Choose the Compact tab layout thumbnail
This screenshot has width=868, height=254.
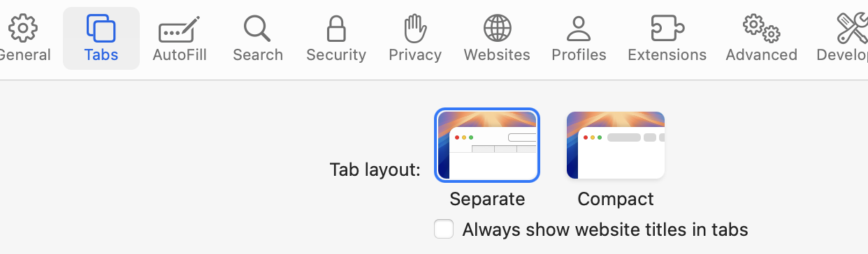pyautogui.click(x=616, y=145)
